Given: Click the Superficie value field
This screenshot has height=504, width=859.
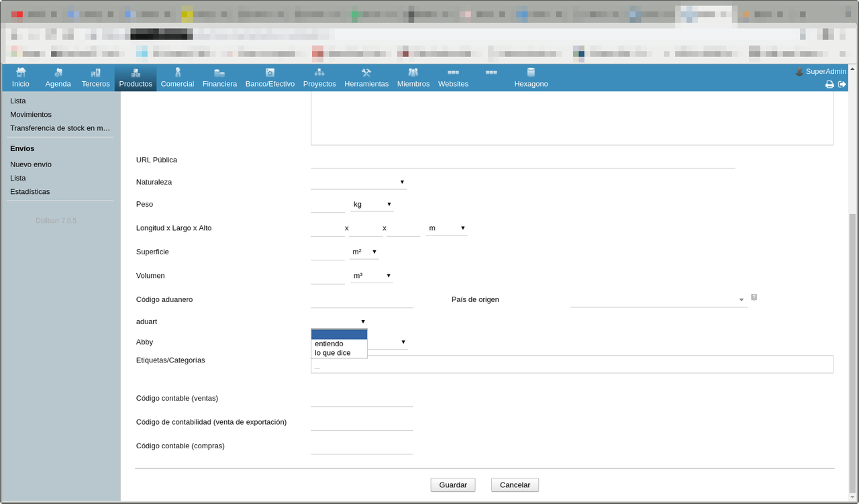Looking at the screenshot, I should pos(327,252).
